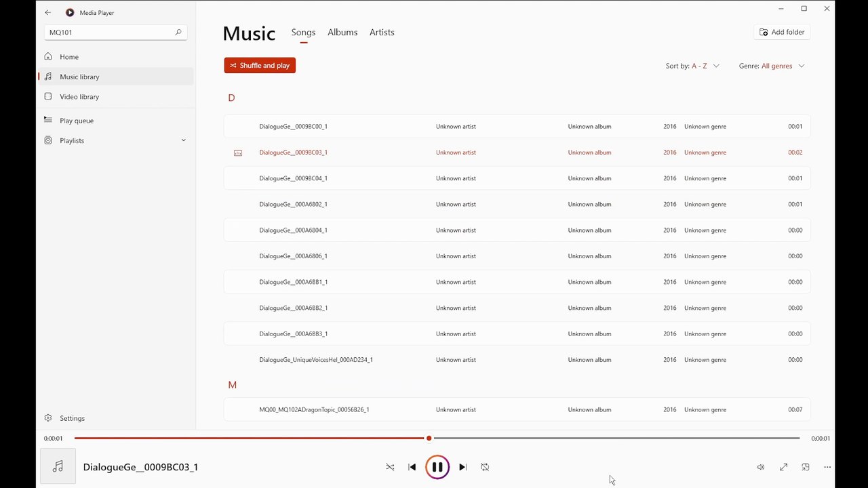
Task: Pause playback
Action: (x=437, y=467)
